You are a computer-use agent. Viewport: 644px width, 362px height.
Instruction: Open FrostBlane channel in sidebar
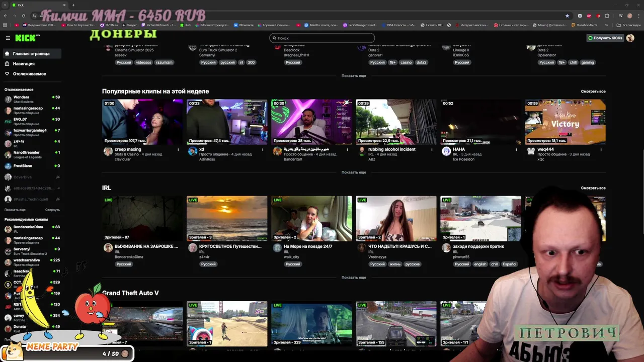32,166
